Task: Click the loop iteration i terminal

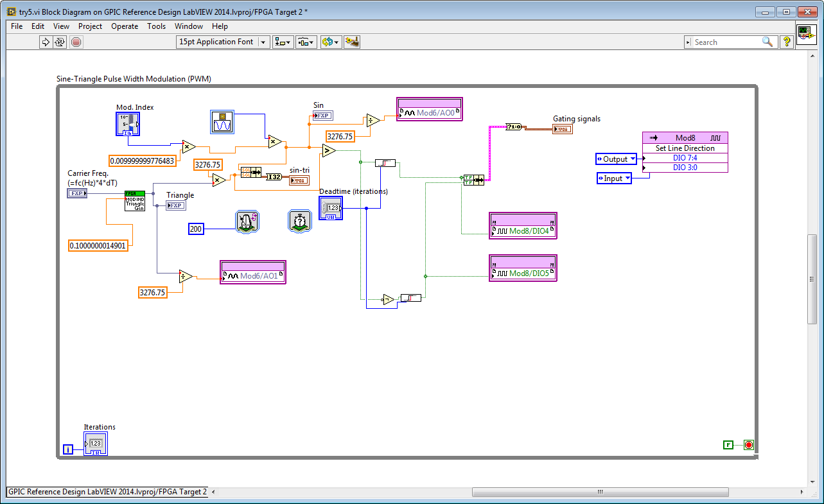Action: pos(68,450)
